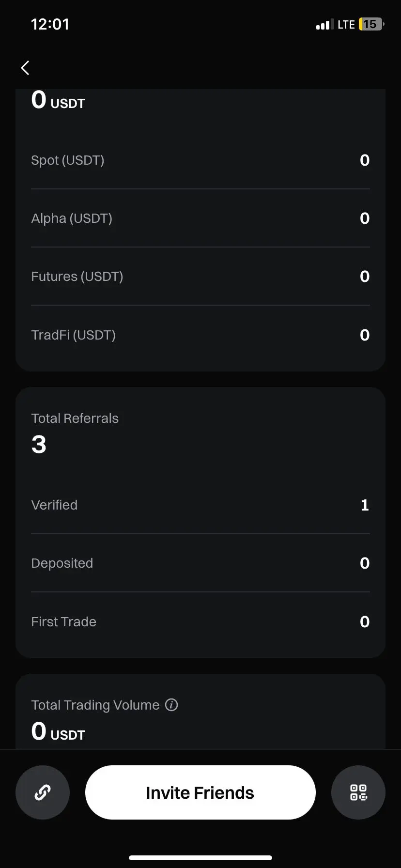Tap the Total Trading Volume label

[x=95, y=705]
